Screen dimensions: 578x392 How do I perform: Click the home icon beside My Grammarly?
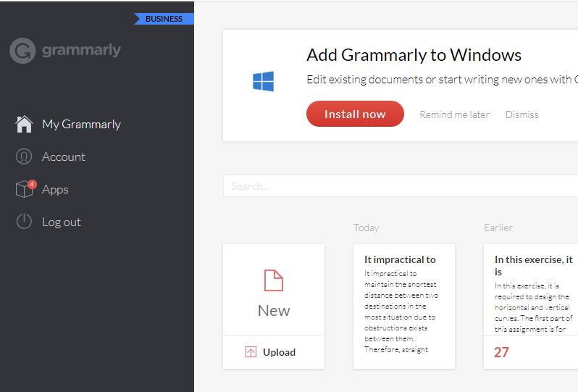click(24, 124)
